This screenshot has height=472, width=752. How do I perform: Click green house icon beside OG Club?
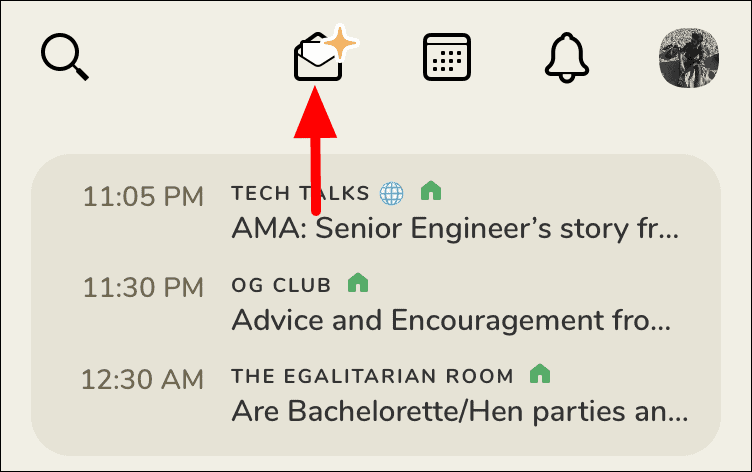(x=358, y=283)
